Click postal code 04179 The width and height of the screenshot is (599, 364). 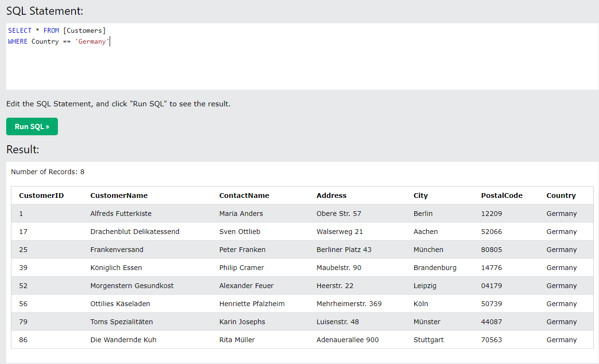click(491, 286)
